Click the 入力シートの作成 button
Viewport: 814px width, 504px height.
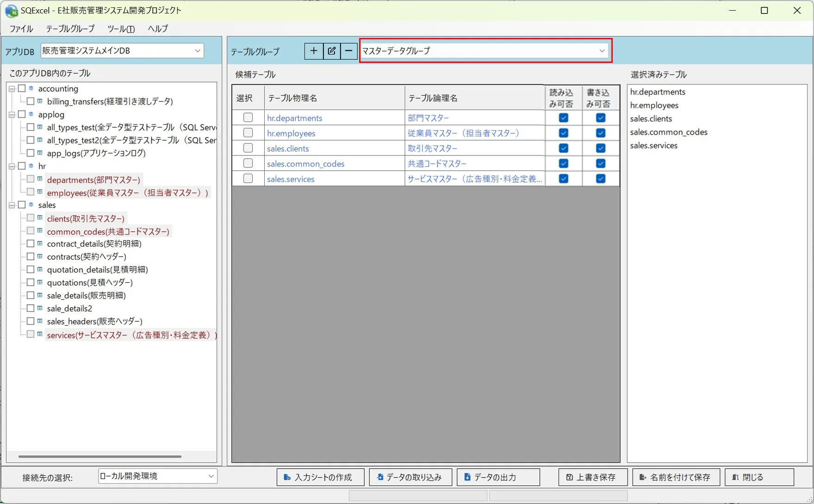(320, 477)
